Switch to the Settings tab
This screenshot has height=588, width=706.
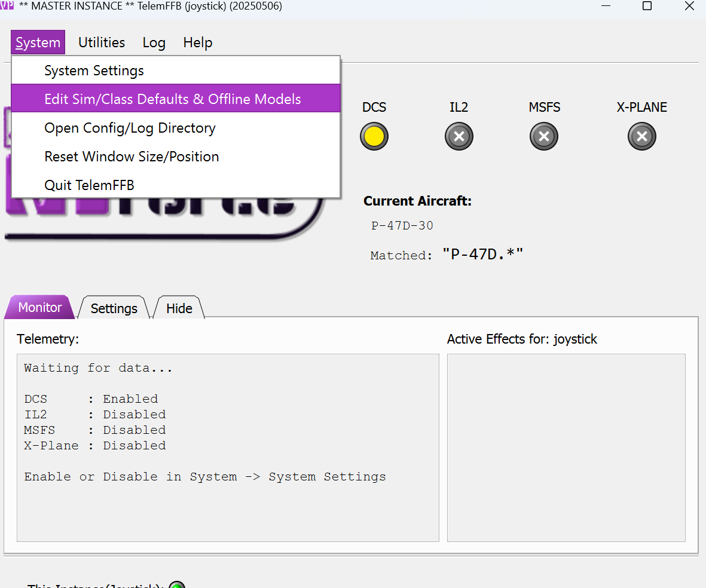point(114,308)
